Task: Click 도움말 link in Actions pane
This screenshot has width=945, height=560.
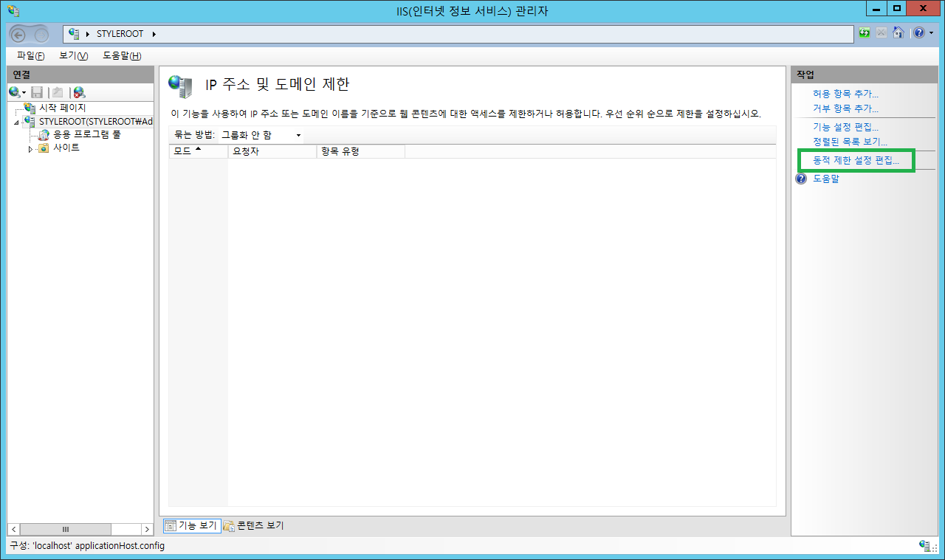Action: (x=826, y=179)
